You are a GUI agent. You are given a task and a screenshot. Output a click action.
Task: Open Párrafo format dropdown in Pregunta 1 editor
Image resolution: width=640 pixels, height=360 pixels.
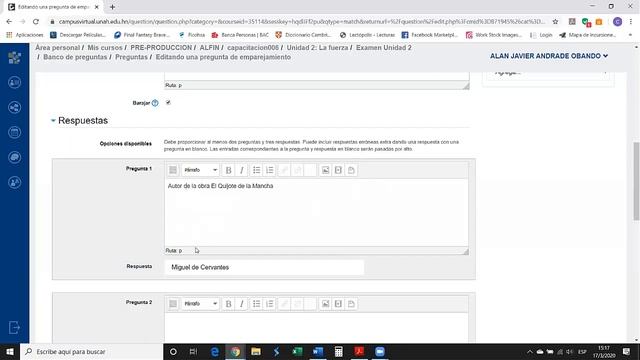200,170
